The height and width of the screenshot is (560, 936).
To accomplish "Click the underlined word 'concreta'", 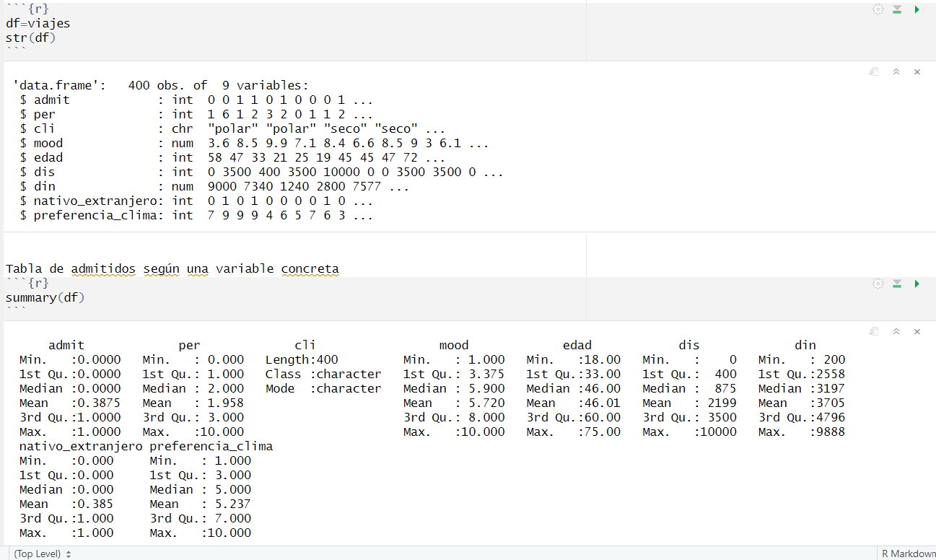I will (310, 268).
